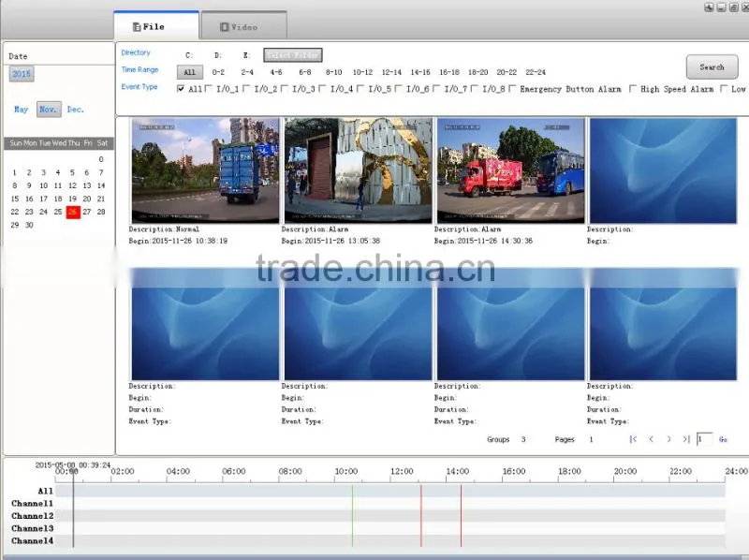
Task: Select year 2015 in Date panel
Action: [22, 74]
